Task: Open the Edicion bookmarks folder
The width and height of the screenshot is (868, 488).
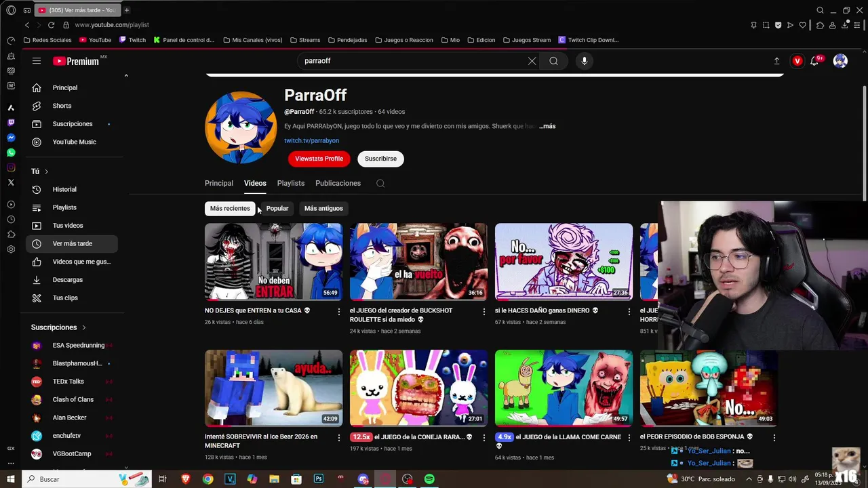Action: 481,40
